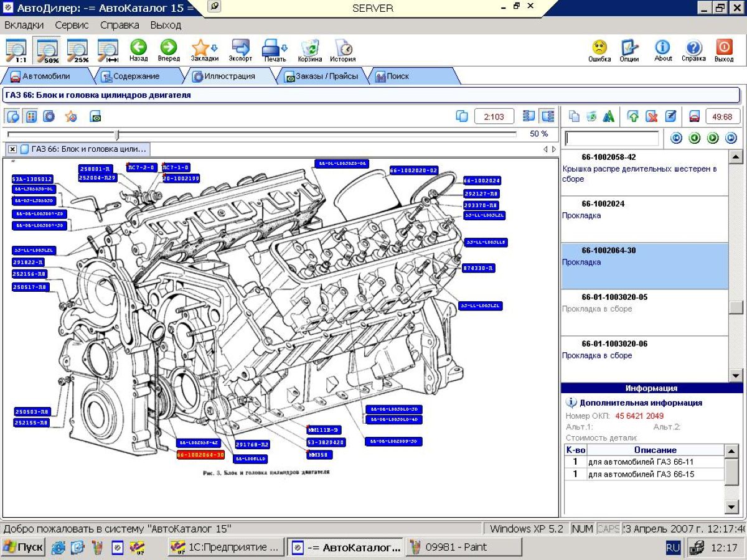Click the star bookmark illustration icon
The image size is (747, 560).
click(x=71, y=116)
